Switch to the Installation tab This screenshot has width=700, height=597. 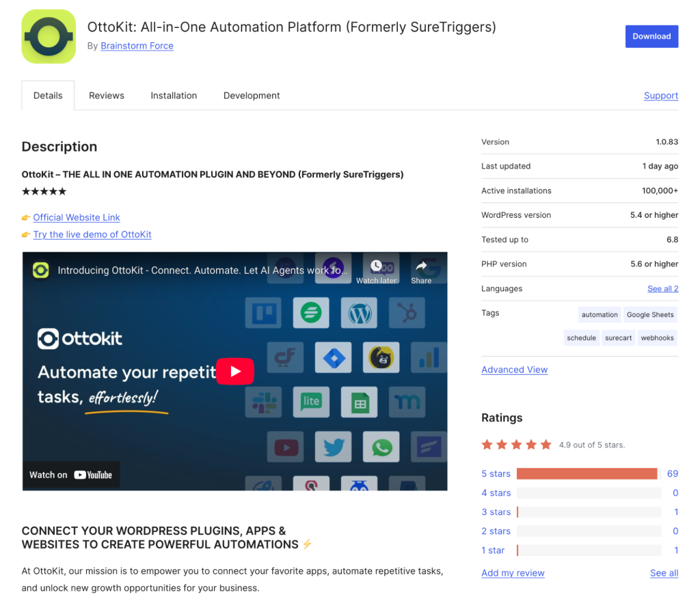[x=174, y=96]
